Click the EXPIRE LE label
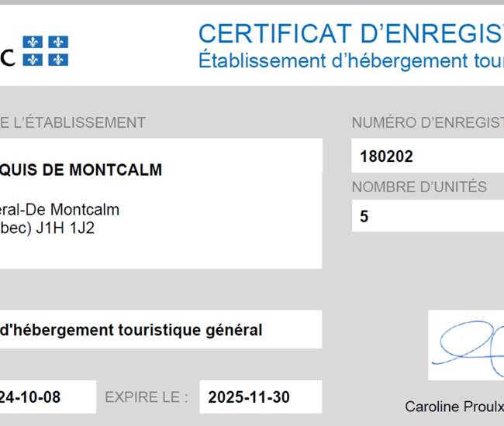Screen dimensions: 504x426 pyautogui.click(x=147, y=397)
